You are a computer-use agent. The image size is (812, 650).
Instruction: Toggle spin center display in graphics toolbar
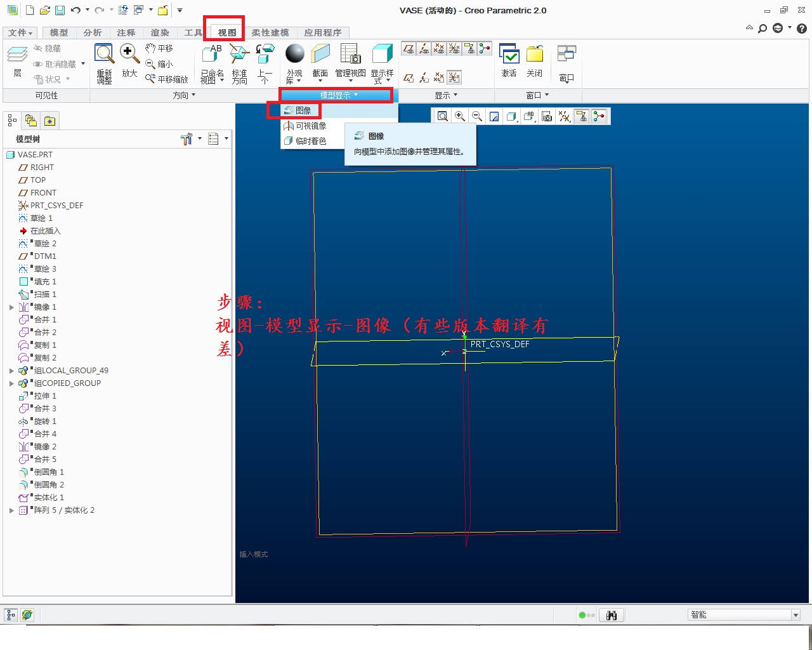click(x=599, y=116)
